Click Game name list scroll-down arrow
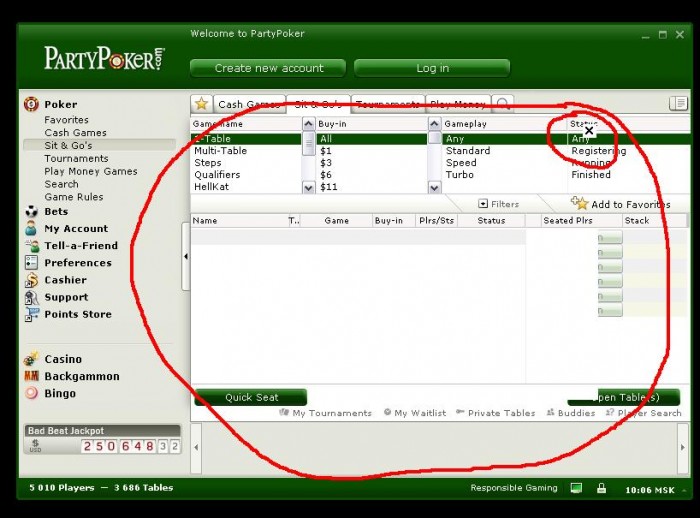The image size is (700, 518). coord(308,188)
